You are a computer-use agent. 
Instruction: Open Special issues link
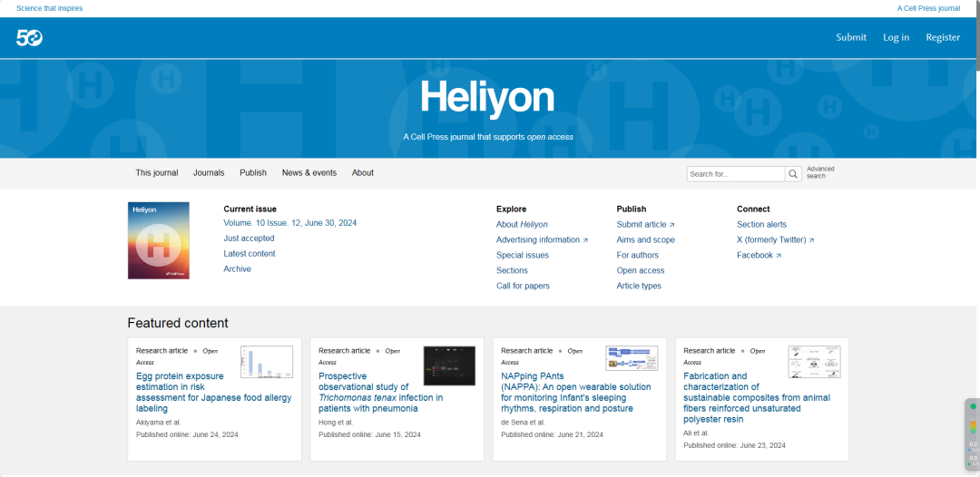tap(523, 256)
